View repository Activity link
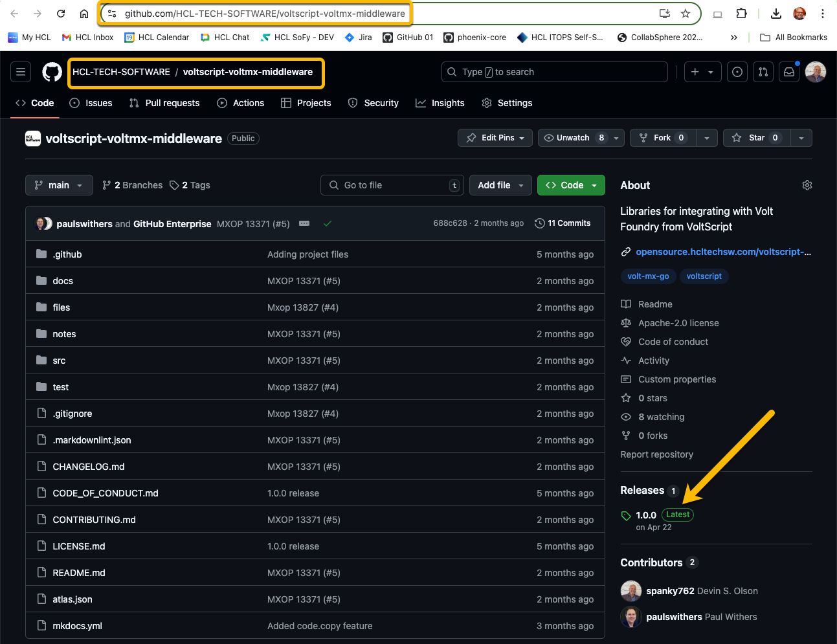 click(x=654, y=361)
